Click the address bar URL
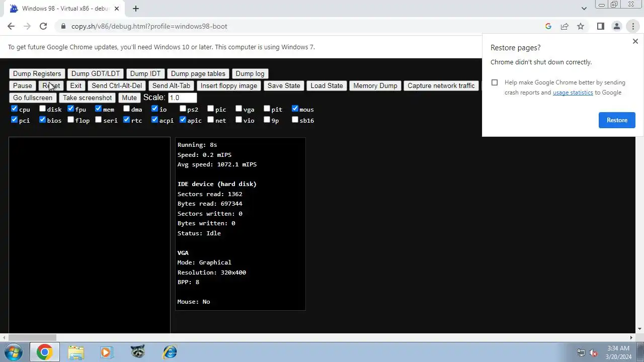The height and width of the screenshot is (362, 644). pos(149,26)
